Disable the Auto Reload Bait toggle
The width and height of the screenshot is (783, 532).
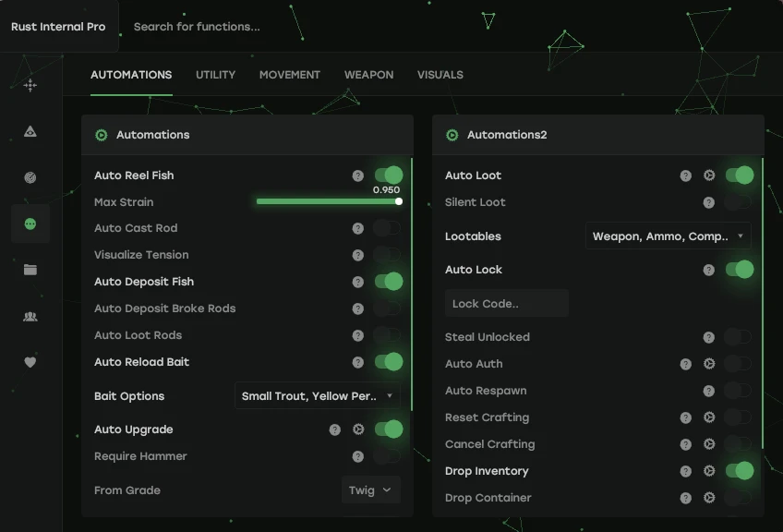(x=389, y=362)
